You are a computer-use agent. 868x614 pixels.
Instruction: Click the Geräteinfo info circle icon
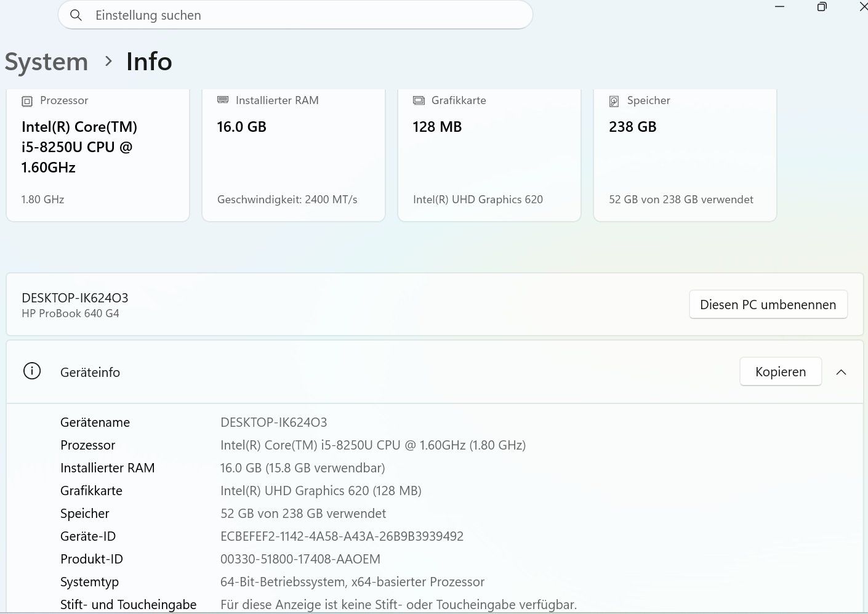coord(32,371)
